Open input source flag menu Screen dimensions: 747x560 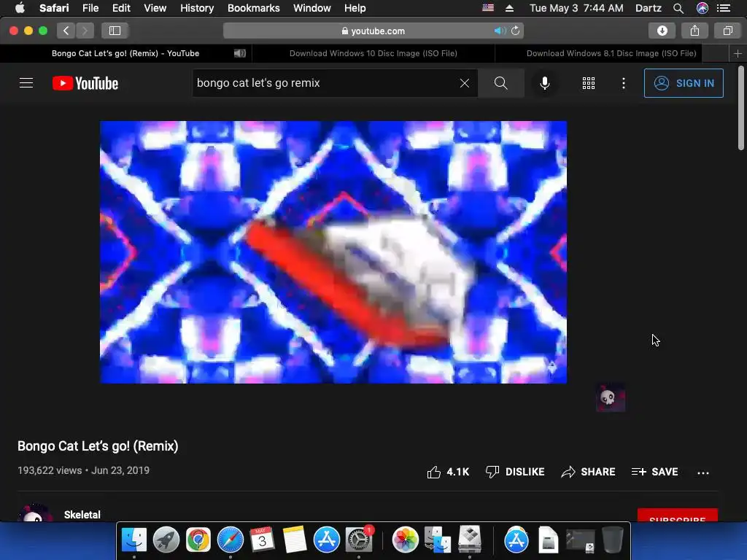coord(488,8)
